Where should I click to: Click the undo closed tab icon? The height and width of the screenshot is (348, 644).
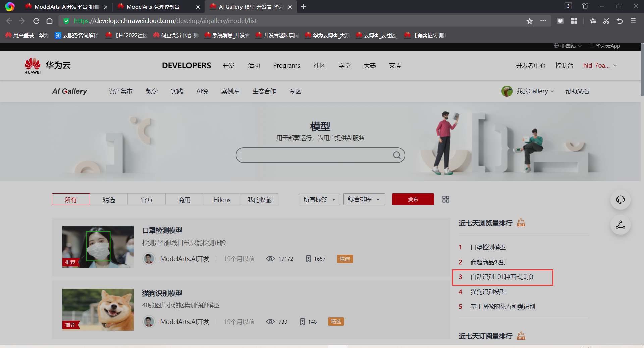620,21
